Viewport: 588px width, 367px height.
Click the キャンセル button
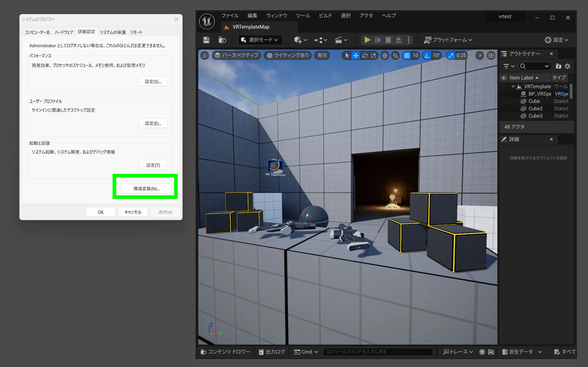click(133, 212)
